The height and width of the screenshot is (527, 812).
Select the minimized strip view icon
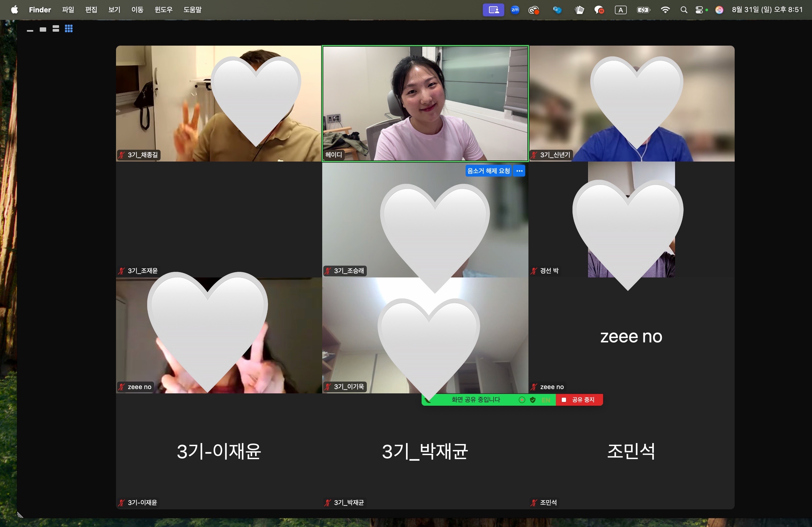(30, 31)
